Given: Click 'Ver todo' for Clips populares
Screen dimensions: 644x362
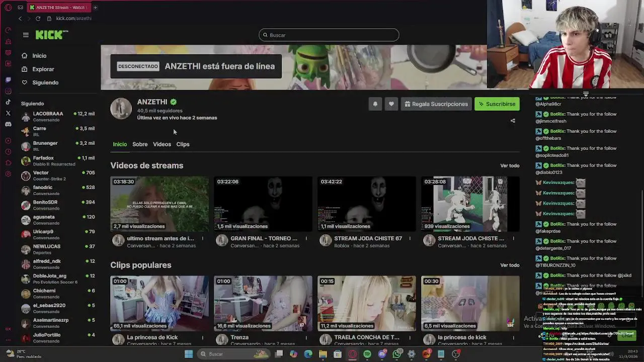Looking at the screenshot, I should (510, 265).
